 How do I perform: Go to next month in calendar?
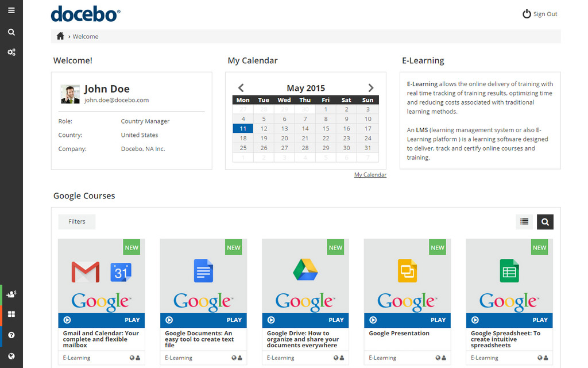click(x=371, y=88)
